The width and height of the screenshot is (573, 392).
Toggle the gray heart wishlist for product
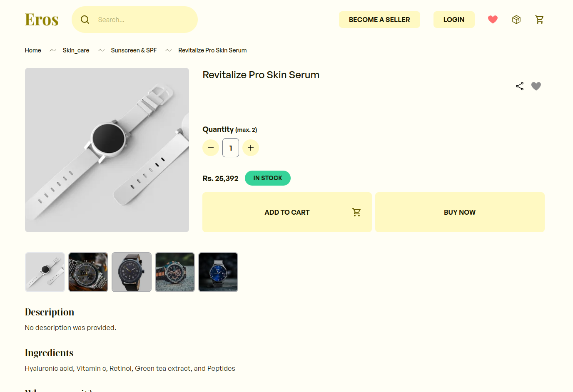point(536,86)
